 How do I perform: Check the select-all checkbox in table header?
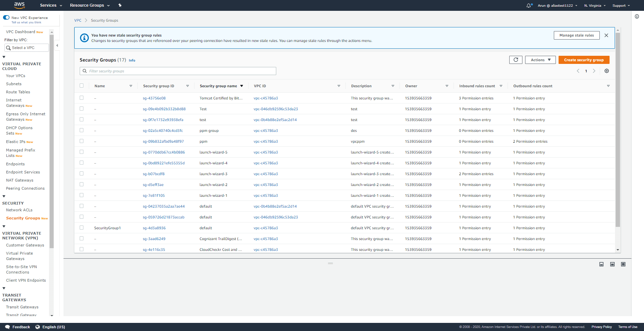81,86
